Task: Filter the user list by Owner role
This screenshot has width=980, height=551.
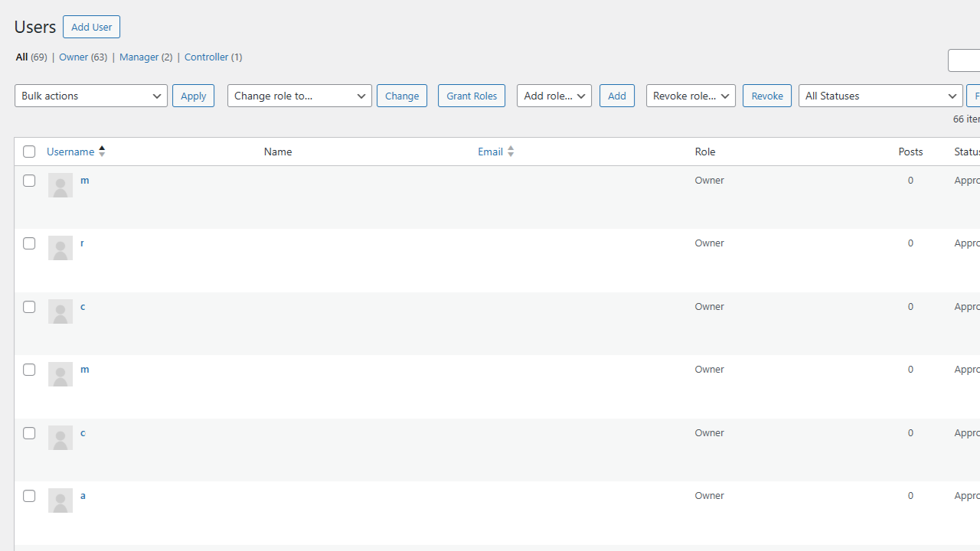Action: [x=73, y=57]
